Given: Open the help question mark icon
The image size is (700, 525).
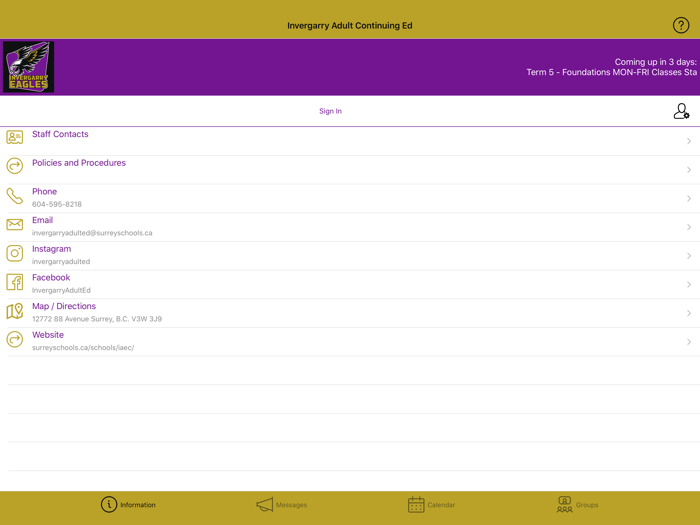Looking at the screenshot, I should click(x=681, y=25).
